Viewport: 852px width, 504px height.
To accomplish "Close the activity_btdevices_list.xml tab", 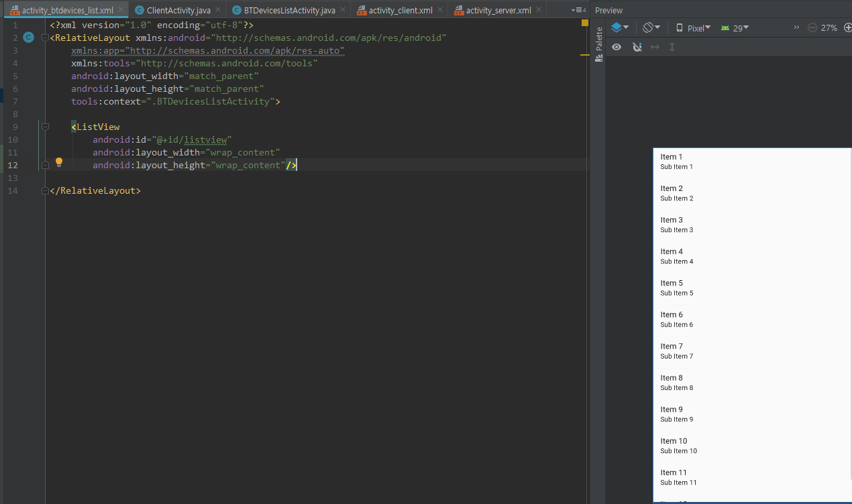I will pos(121,10).
